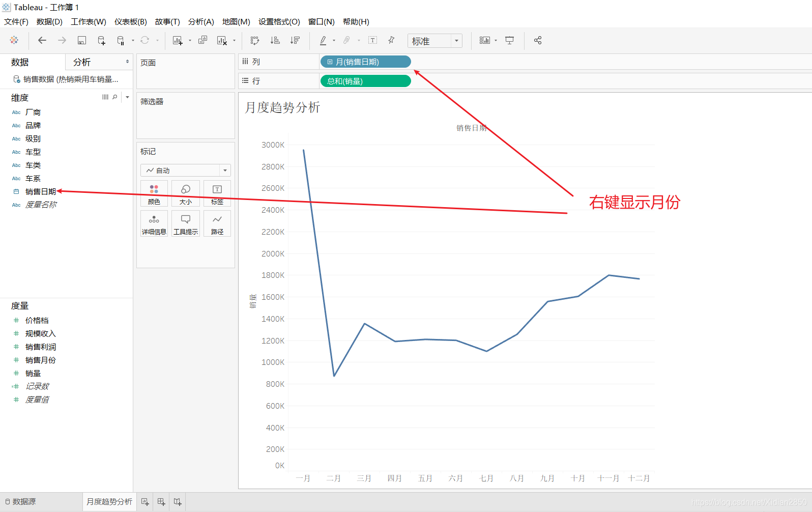This screenshot has height=512, width=812.
Task: Select the 销量 measure field
Action: 33,373
